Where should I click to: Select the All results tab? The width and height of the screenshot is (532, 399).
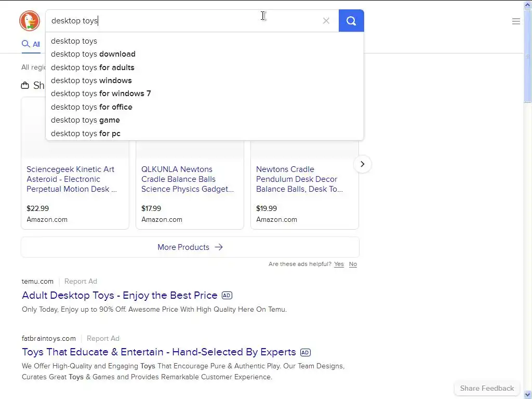point(31,44)
